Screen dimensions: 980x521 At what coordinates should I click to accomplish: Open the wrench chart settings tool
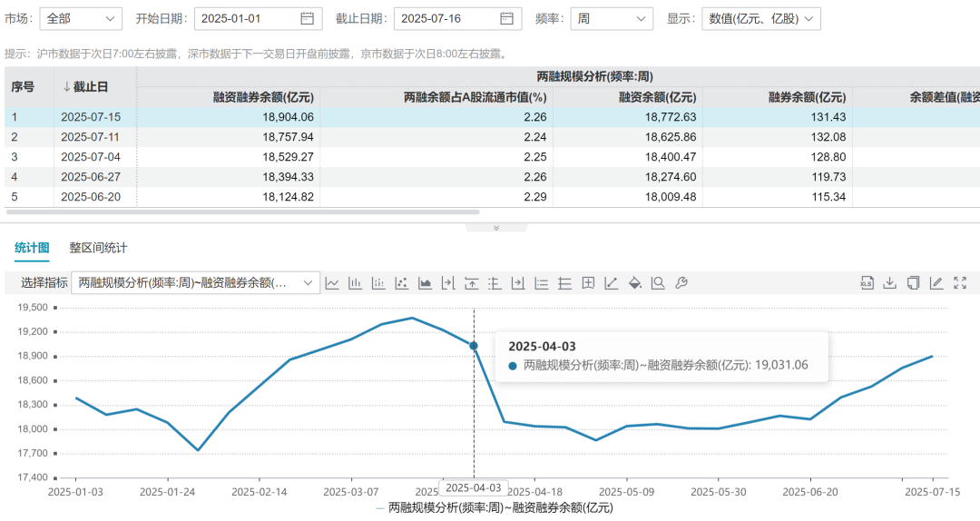pyautogui.click(x=681, y=283)
